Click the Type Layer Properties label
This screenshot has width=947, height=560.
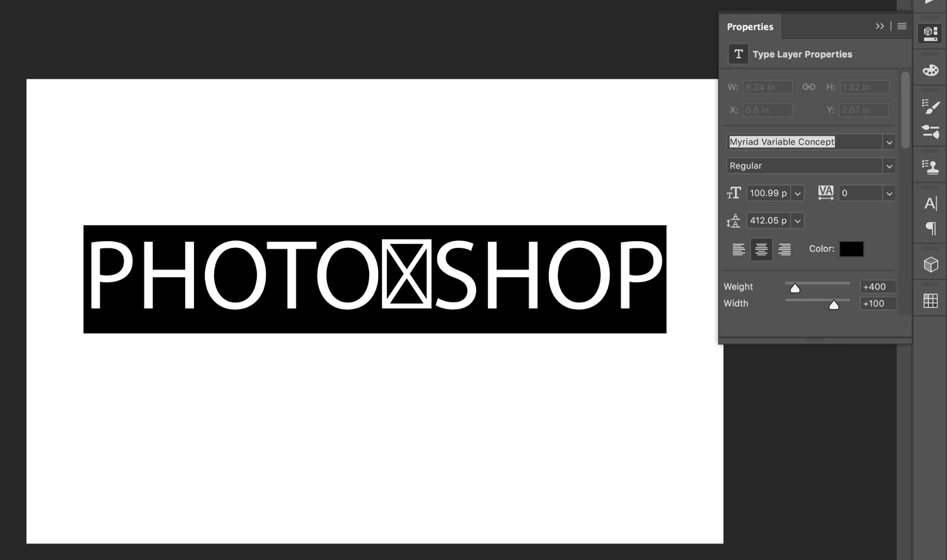(x=802, y=54)
